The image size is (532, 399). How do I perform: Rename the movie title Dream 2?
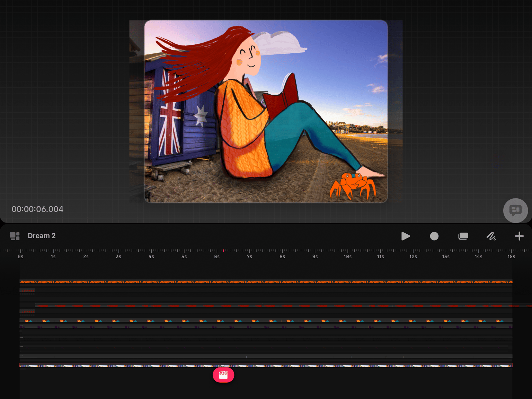[42, 236]
